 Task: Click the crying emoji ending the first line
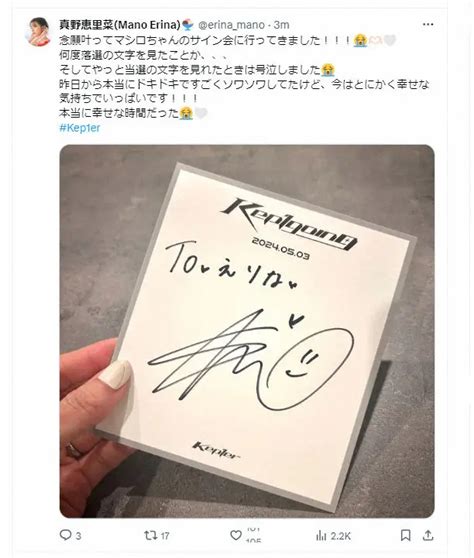pyautogui.click(x=360, y=40)
